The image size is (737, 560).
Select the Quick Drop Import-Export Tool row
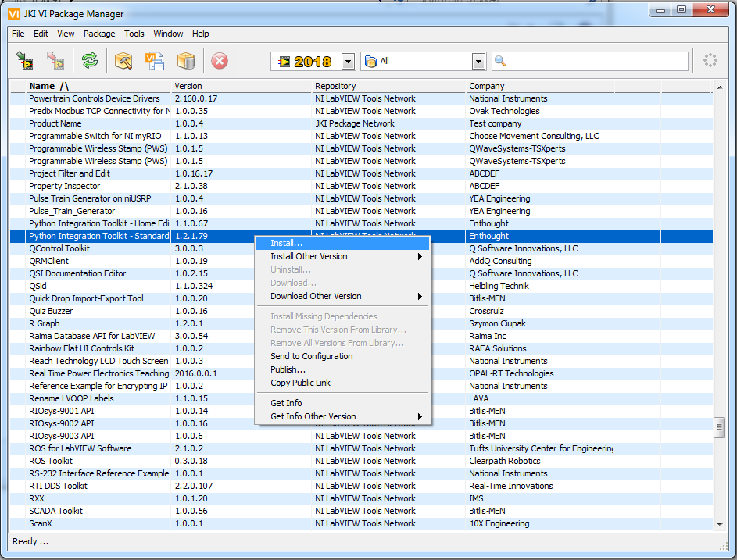click(x=131, y=299)
